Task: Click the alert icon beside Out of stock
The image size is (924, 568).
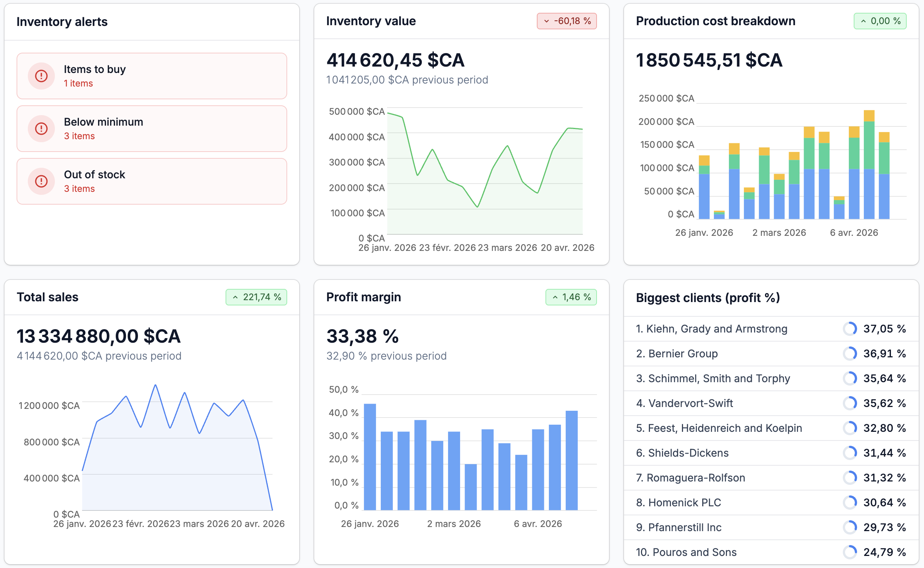Action: (41, 181)
